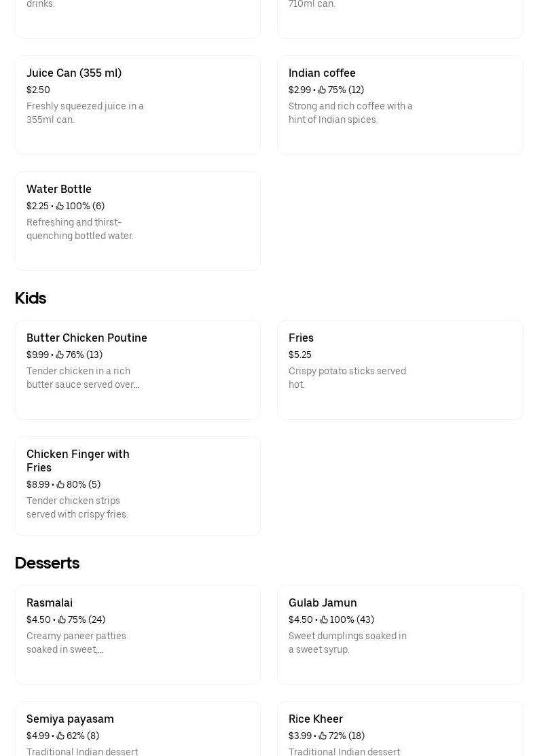The height and width of the screenshot is (756, 546).
Task: Select the Butter Chicken Poutine card
Action: 137,370
